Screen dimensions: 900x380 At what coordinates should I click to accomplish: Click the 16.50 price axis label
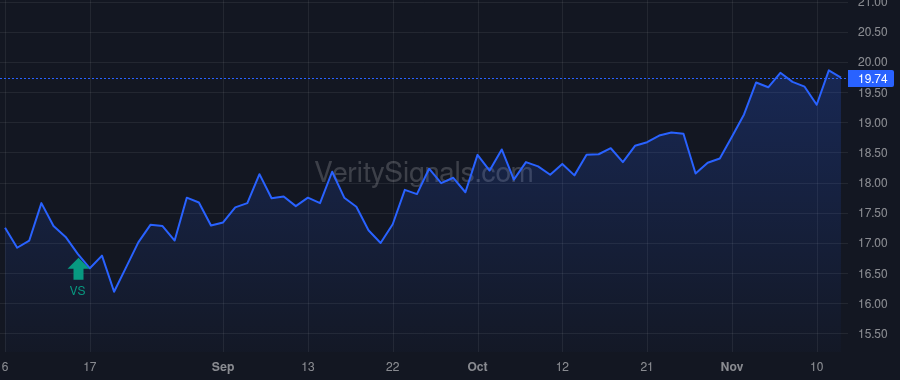click(872, 273)
